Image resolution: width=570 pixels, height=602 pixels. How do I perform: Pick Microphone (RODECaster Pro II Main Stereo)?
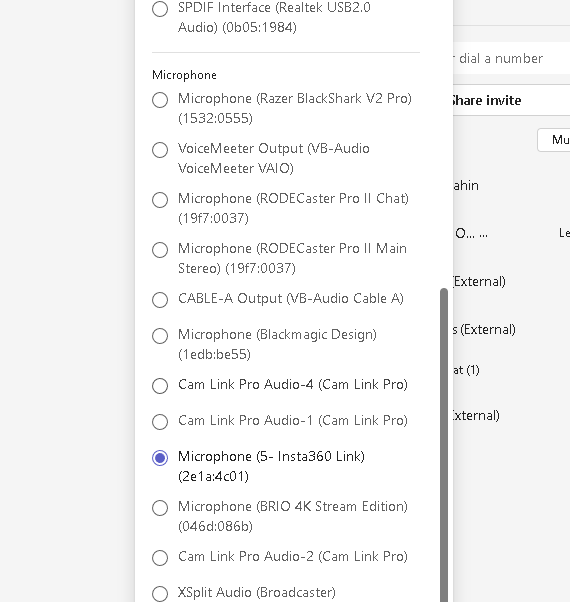point(160,250)
